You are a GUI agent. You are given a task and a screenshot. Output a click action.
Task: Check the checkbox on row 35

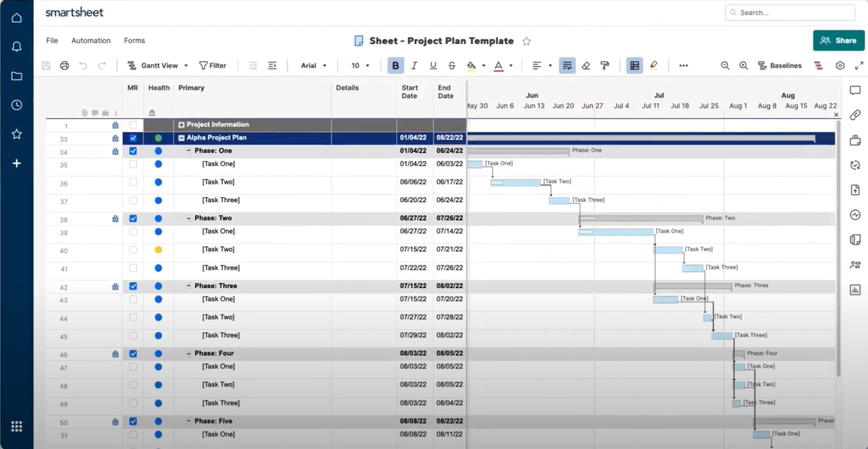[132, 163]
